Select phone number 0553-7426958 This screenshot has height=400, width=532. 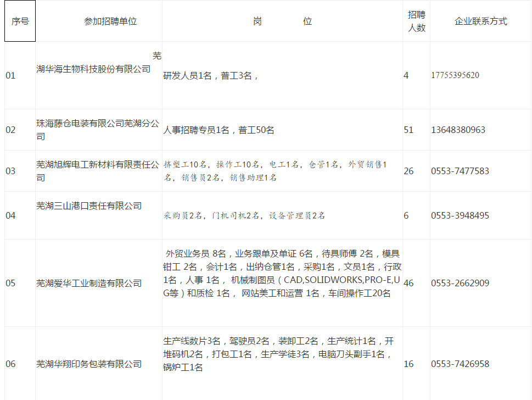point(460,364)
